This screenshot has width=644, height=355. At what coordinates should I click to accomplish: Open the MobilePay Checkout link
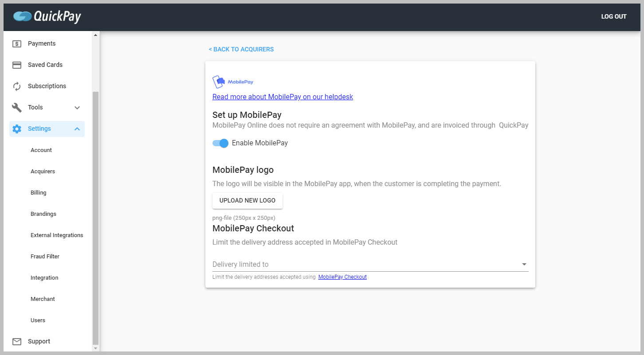[342, 277]
